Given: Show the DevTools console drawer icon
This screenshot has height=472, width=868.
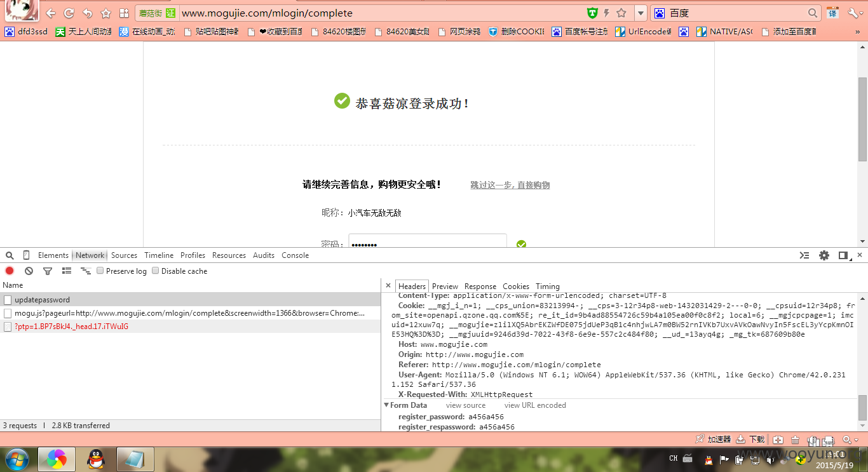Looking at the screenshot, I should (804, 255).
